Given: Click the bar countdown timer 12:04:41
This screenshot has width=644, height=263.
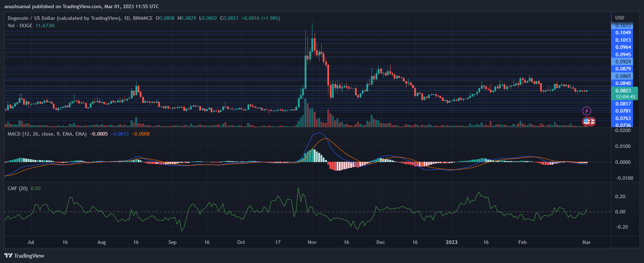Looking at the screenshot, I should click(x=625, y=97).
